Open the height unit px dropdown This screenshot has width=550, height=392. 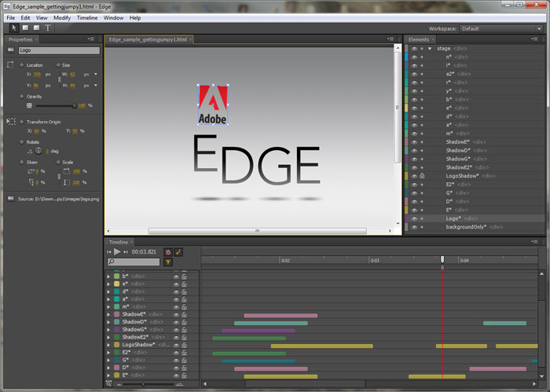pyautogui.click(x=95, y=85)
